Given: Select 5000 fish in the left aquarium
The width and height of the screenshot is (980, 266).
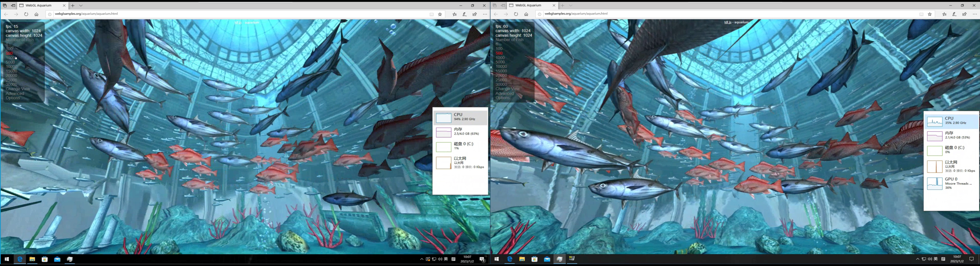Looking at the screenshot, I should [x=10, y=62].
